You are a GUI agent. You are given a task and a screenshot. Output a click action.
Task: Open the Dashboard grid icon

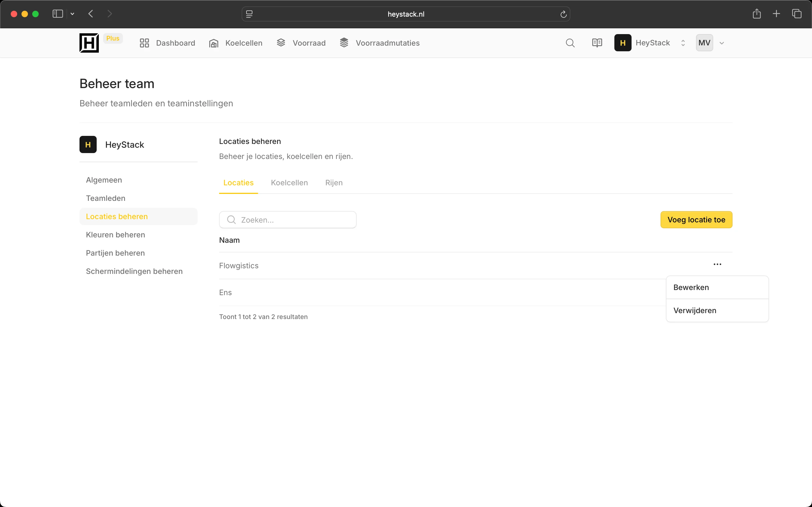tap(144, 43)
